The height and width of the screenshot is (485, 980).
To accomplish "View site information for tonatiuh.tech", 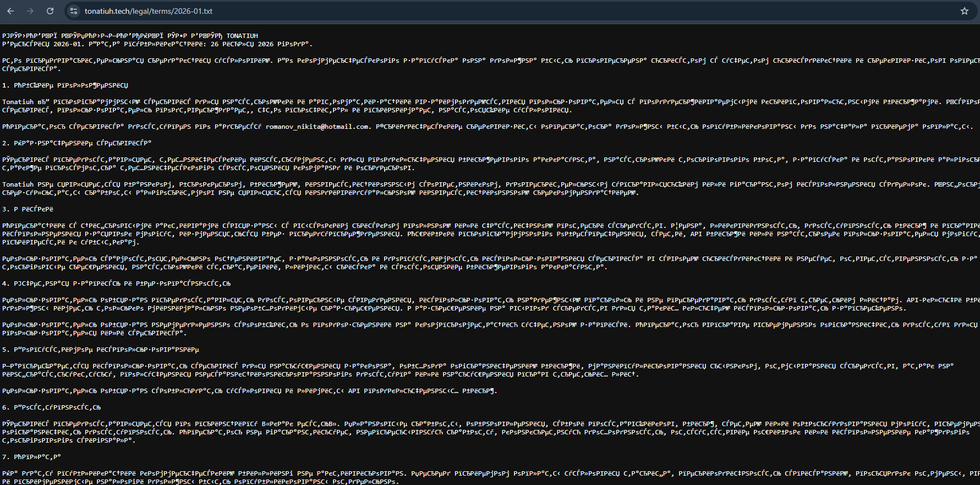I will [x=74, y=11].
